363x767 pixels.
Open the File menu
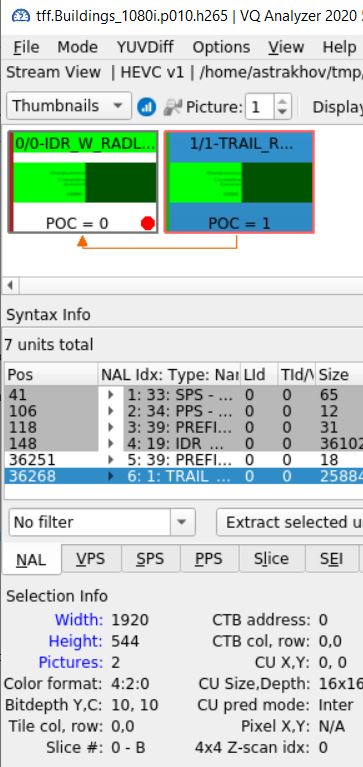coord(26,47)
